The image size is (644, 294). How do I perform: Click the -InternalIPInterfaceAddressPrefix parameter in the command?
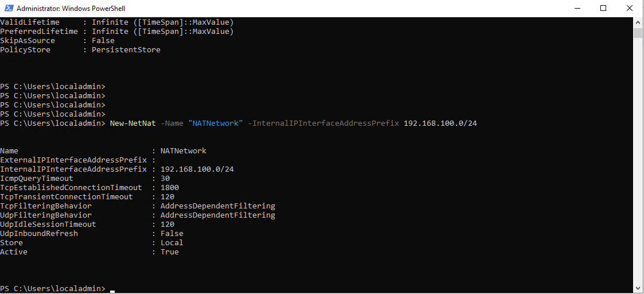[x=323, y=123]
